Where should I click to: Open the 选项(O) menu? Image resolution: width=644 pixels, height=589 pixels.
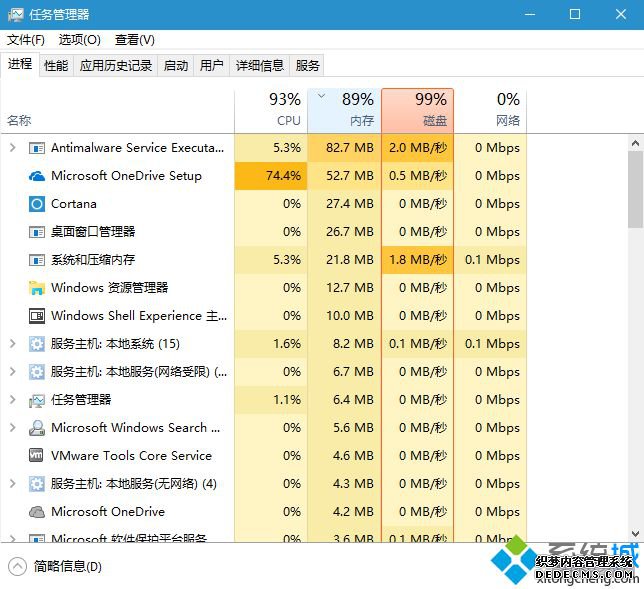pos(80,40)
